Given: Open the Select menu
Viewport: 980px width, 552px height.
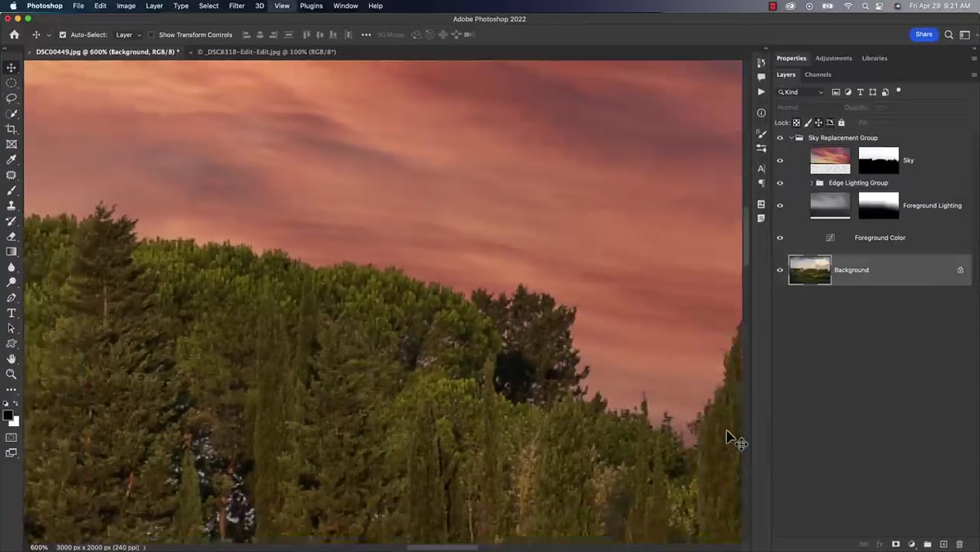Looking at the screenshot, I should pyautogui.click(x=209, y=6).
